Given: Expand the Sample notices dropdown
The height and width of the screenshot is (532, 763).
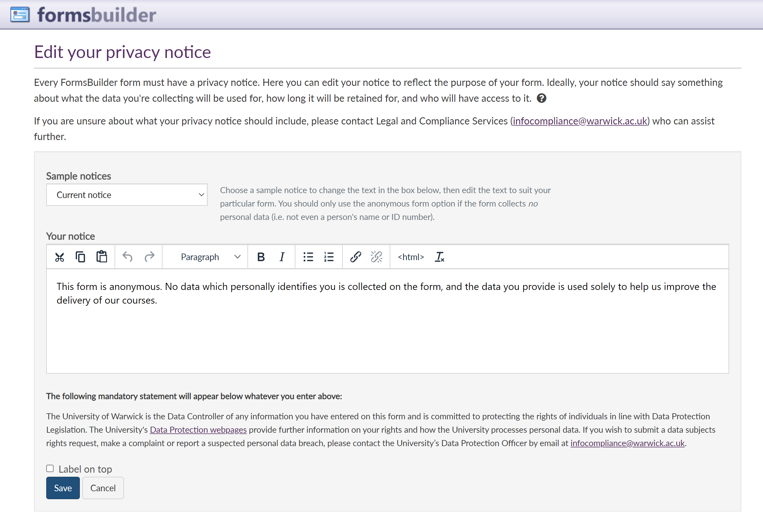Looking at the screenshot, I should (127, 195).
